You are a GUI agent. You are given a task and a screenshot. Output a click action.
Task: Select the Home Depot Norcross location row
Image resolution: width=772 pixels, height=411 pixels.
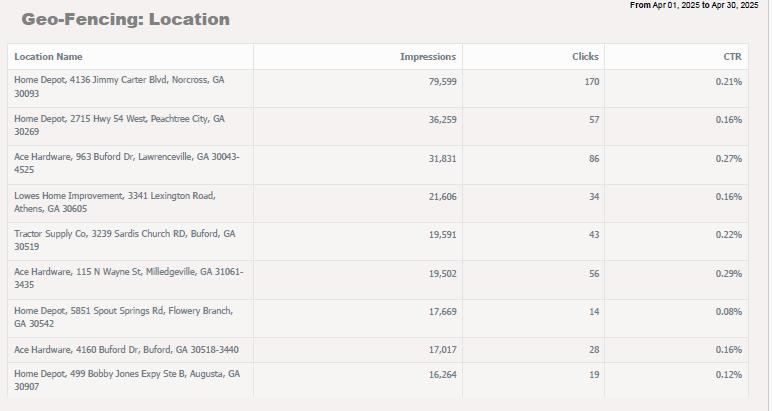tap(119, 87)
